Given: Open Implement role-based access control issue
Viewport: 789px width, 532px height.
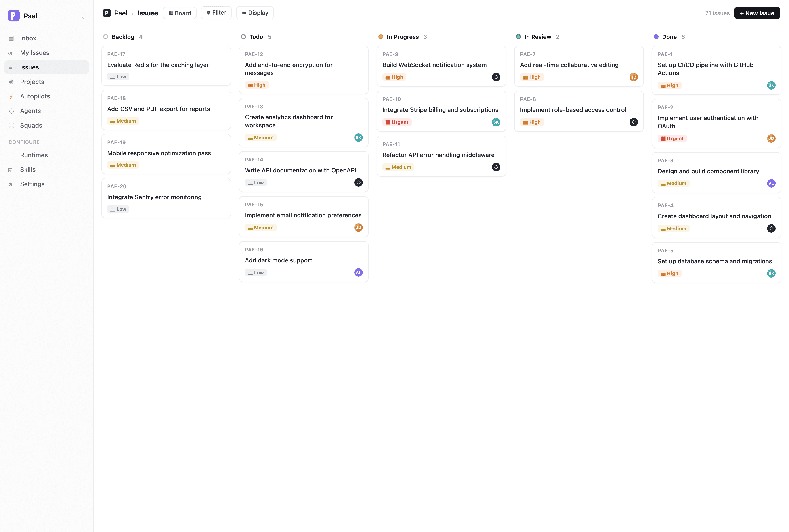Looking at the screenshot, I should pos(579,111).
